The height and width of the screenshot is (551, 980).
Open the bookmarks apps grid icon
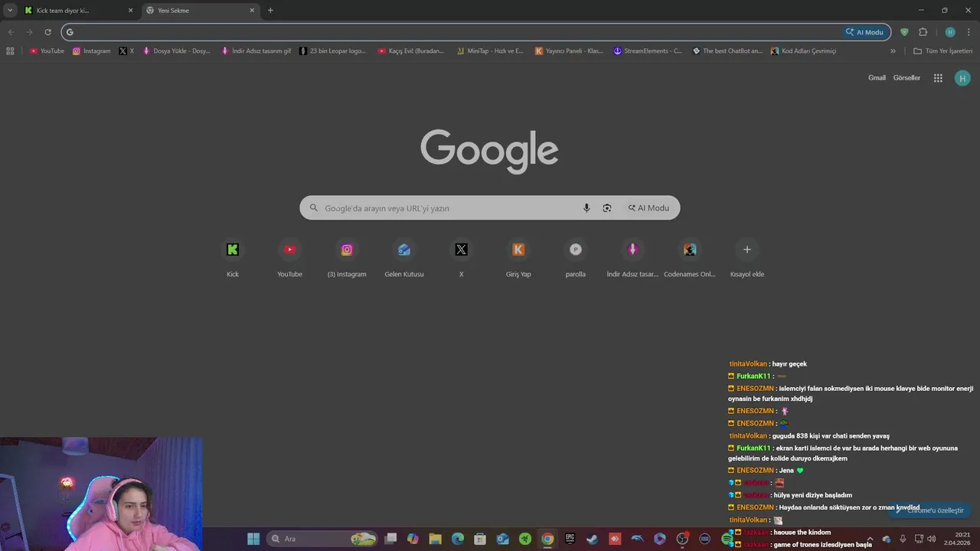tap(10, 51)
